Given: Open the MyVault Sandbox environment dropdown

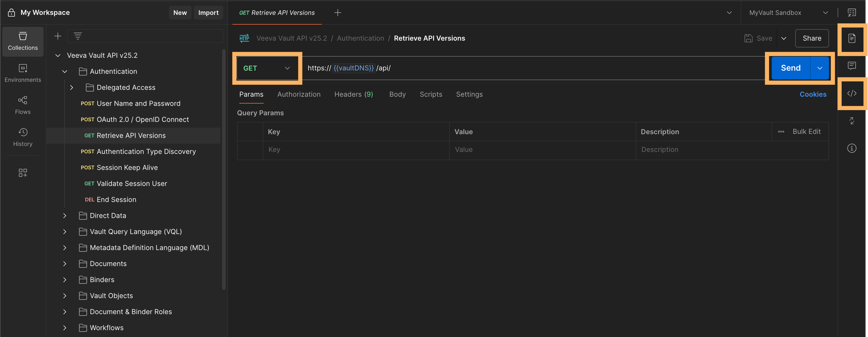Looking at the screenshot, I should [788, 13].
